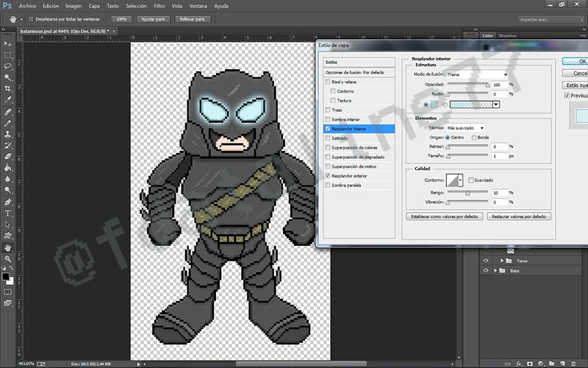The width and height of the screenshot is (588, 368).
Task: Check Desplazarse por todas las ventanas
Action: point(31,19)
